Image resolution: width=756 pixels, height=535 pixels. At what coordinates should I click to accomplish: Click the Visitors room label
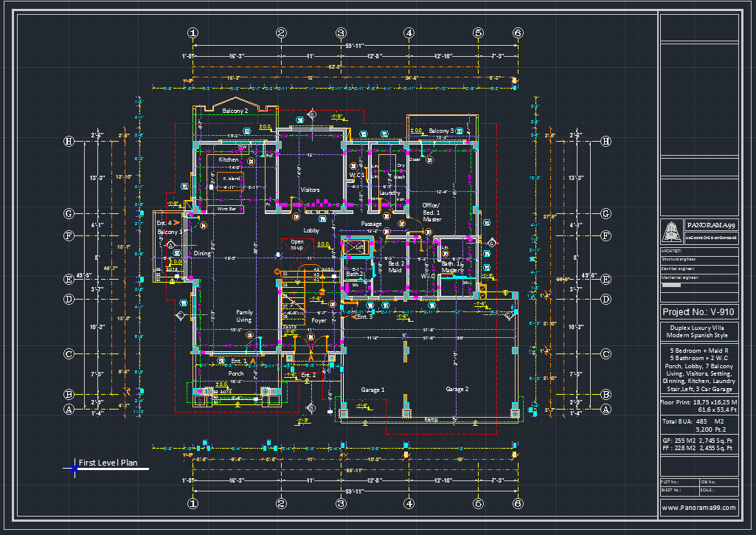pos(310,190)
